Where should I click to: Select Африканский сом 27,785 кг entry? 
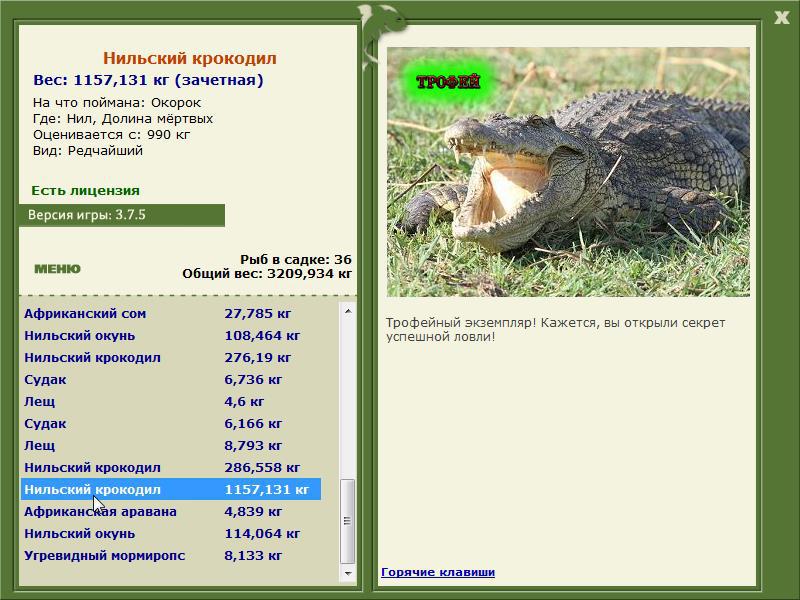point(171,313)
